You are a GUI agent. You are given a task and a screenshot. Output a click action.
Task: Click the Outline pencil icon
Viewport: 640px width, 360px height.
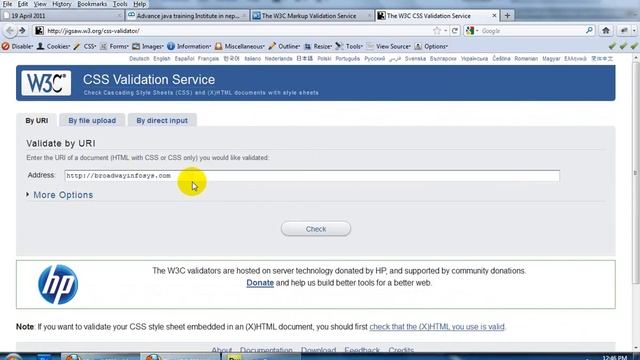click(272, 47)
